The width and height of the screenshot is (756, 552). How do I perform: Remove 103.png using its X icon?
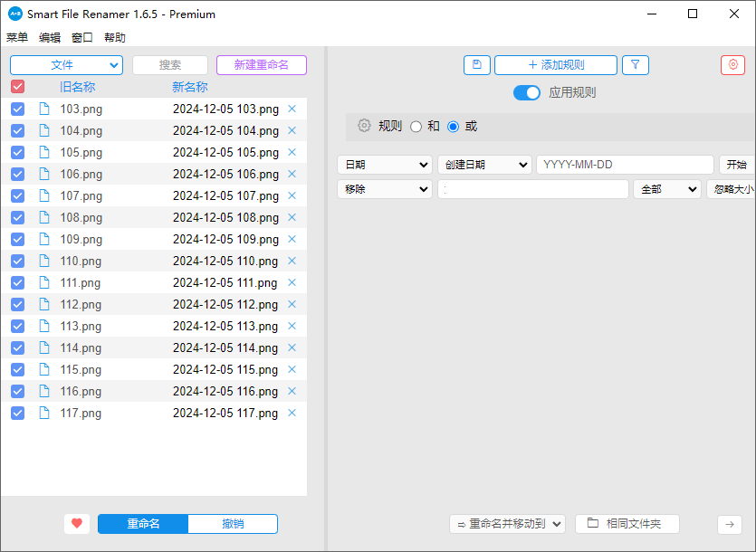click(292, 109)
